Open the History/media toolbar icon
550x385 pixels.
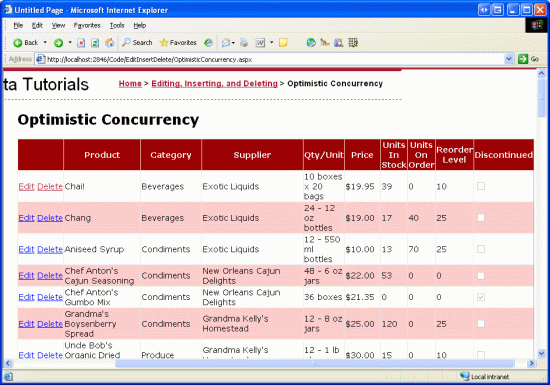click(x=208, y=43)
